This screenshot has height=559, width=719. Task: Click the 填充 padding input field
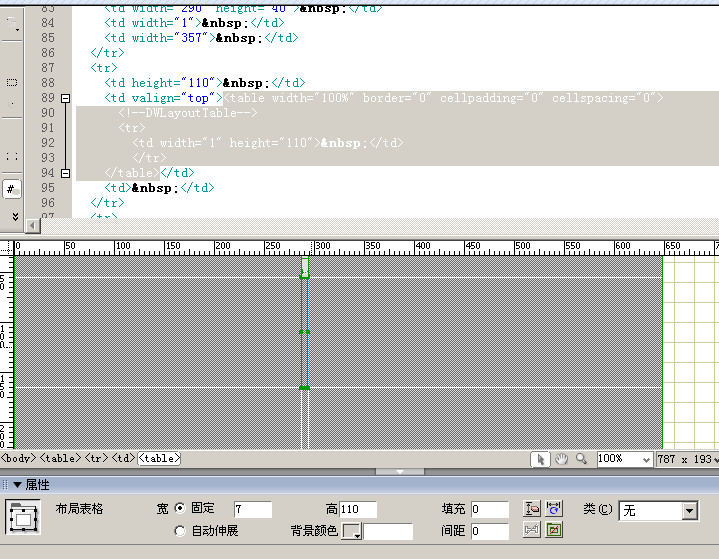click(x=490, y=509)
